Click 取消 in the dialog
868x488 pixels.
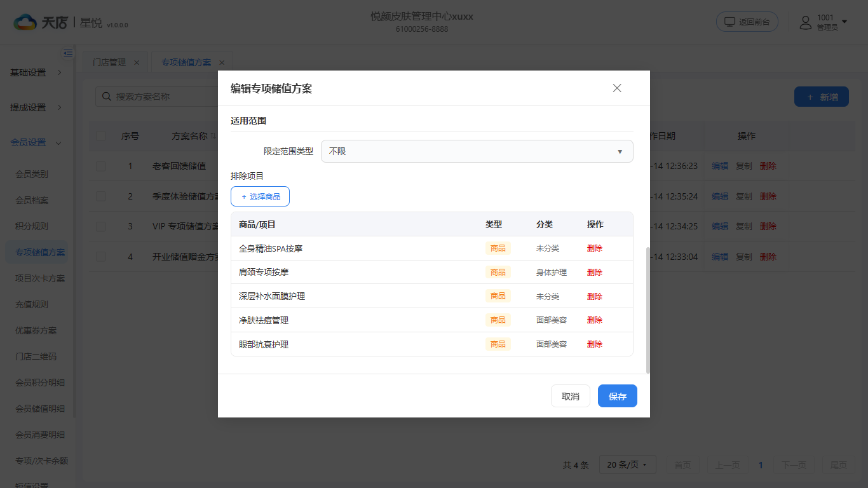tap(571, 396)
